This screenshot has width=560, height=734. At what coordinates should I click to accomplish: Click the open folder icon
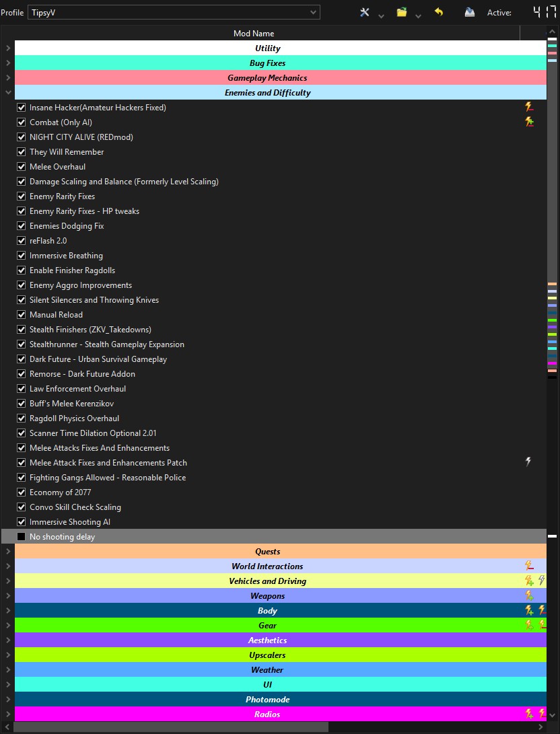(402, 13)
